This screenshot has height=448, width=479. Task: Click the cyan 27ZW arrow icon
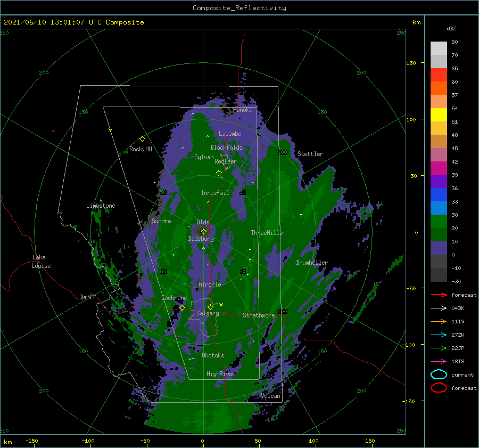439,335
